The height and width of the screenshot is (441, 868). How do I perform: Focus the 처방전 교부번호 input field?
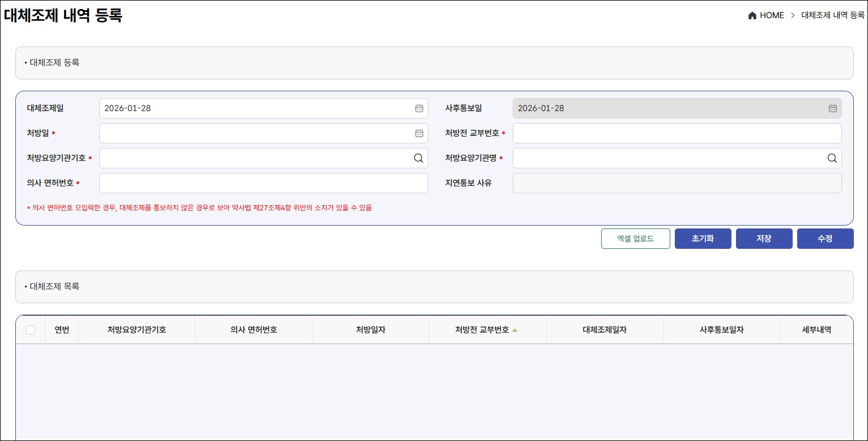coord(676,133)
